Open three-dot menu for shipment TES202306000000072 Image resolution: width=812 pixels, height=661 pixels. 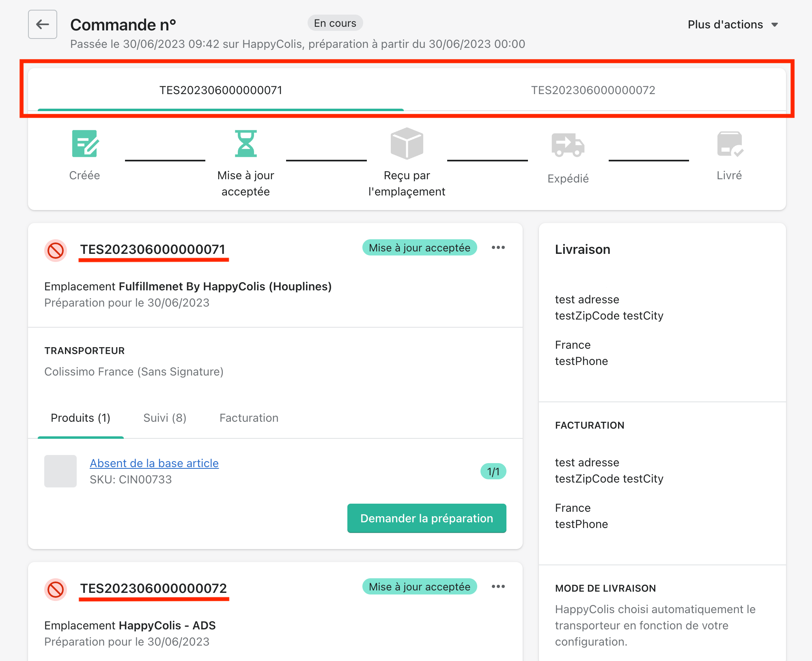click(x=498, y=586)
